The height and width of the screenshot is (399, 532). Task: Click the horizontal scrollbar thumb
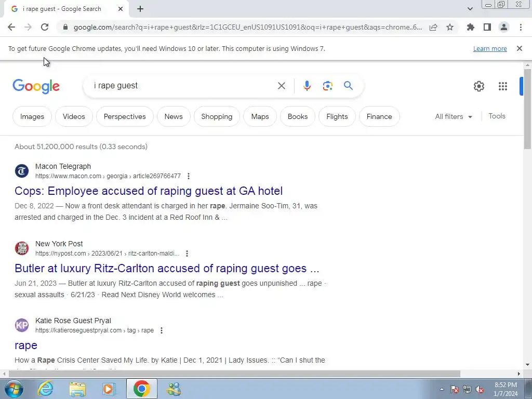point(234,374)
